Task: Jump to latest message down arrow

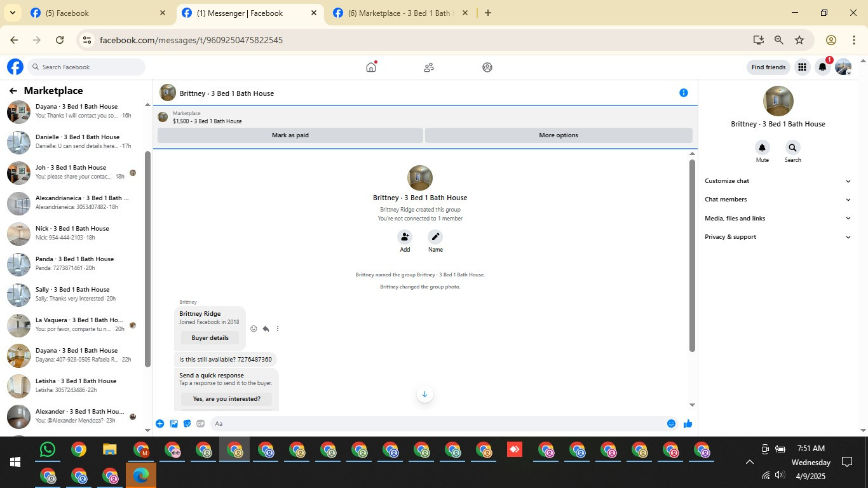Action: (x=424, y=394)
